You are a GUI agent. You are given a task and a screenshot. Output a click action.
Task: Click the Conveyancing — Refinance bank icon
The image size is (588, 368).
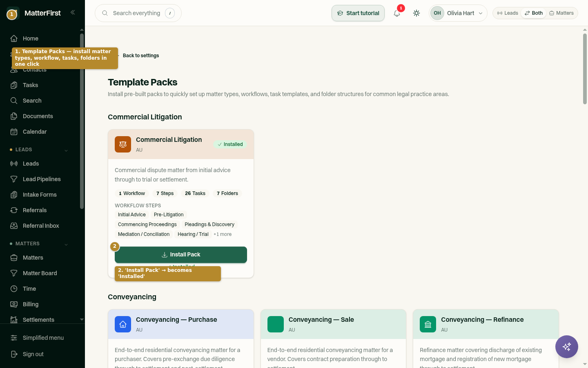(x=428, y=324)
